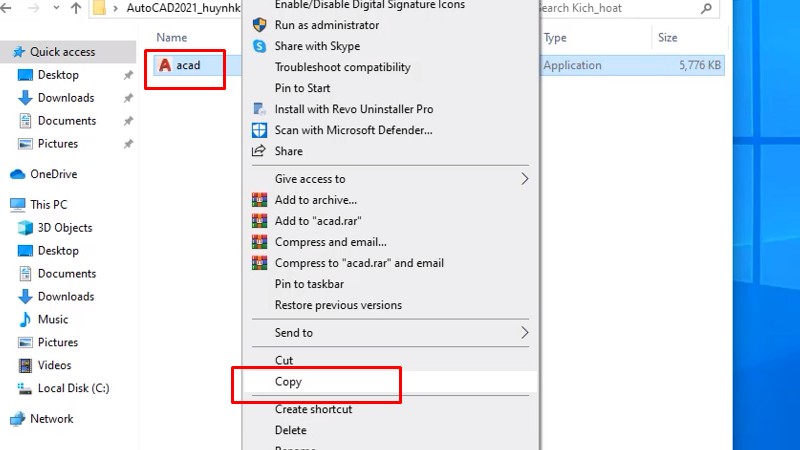Click the Share arrow icon in context menu
The width and height of the screenshot is (800, 450).
259,151
